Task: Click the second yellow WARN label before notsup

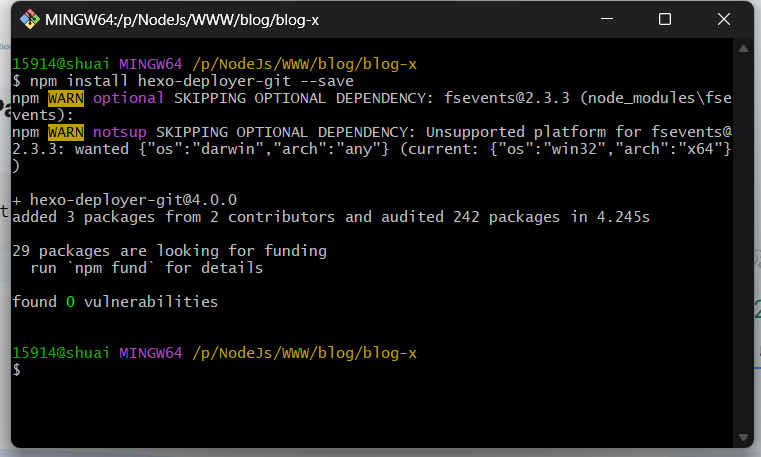Action: [66, 132]
